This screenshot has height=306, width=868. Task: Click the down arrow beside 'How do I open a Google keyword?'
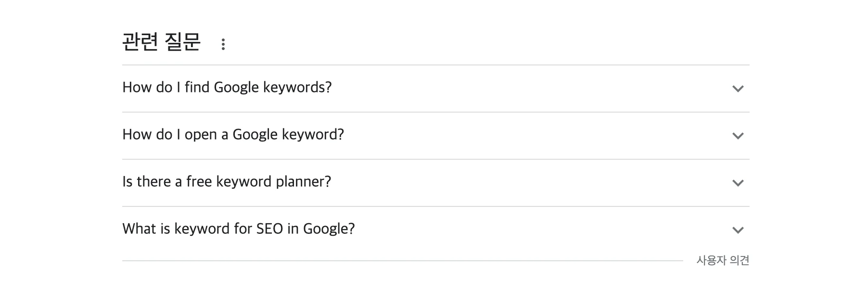point(738,136)
